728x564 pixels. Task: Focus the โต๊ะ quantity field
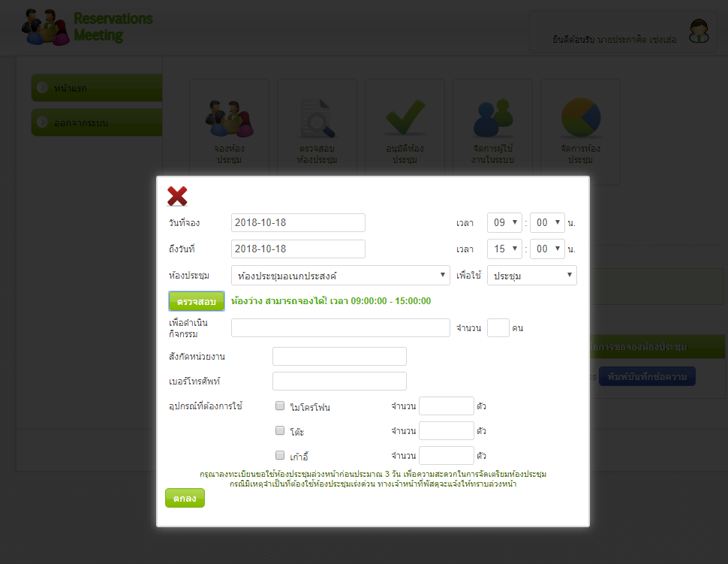(446, 430)
